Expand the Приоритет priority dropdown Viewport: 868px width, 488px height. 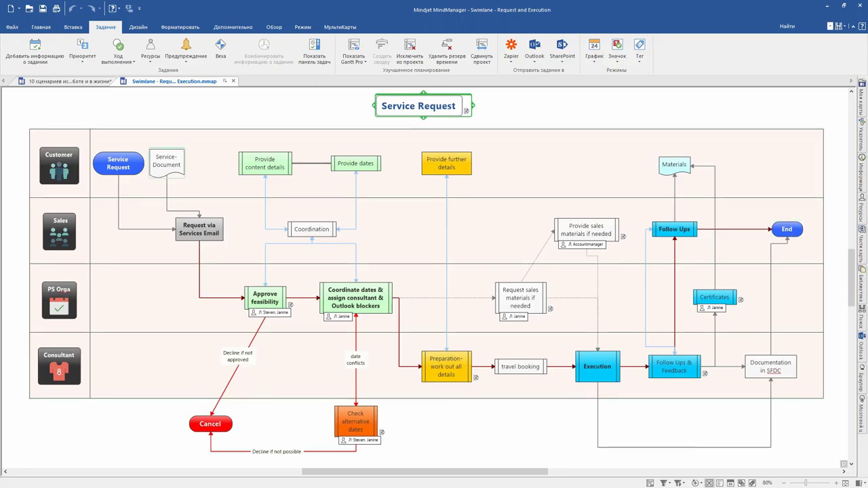click(83, 62)
